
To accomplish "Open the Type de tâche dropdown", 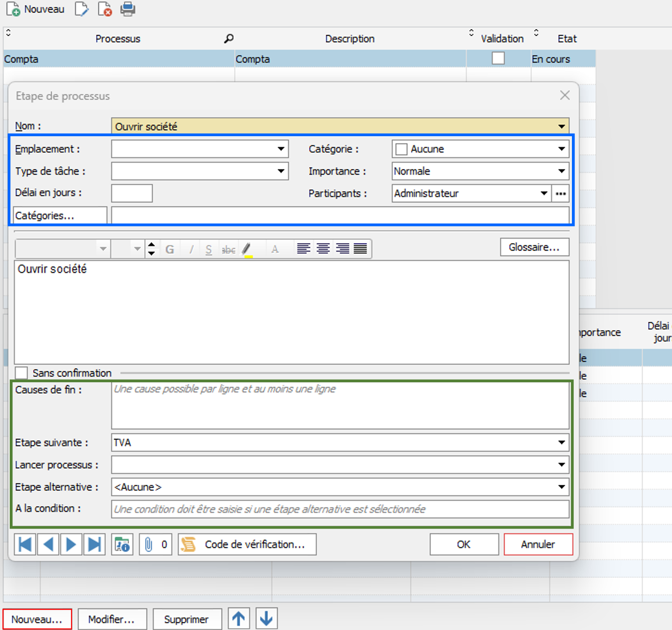I will click(281, 171).
